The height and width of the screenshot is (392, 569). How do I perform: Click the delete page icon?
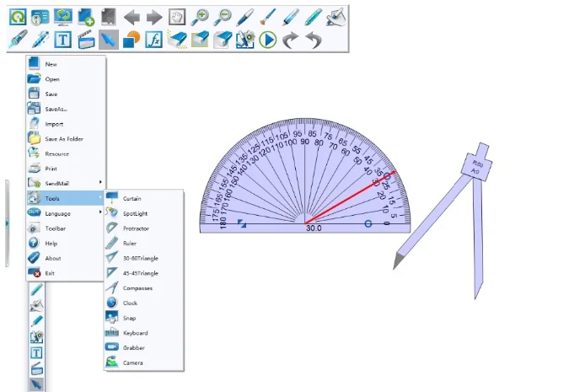coord(109,17)
